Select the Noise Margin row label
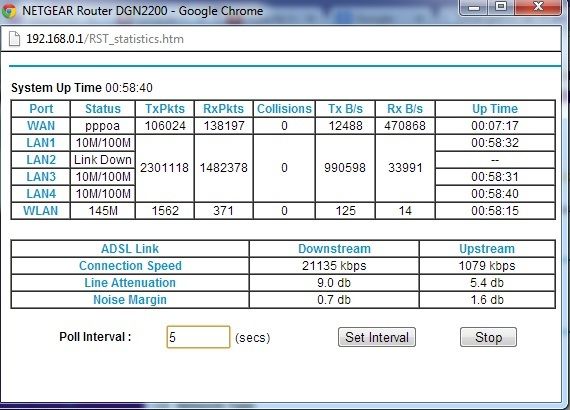Screen dimensions: 570x410 [130, 300]
